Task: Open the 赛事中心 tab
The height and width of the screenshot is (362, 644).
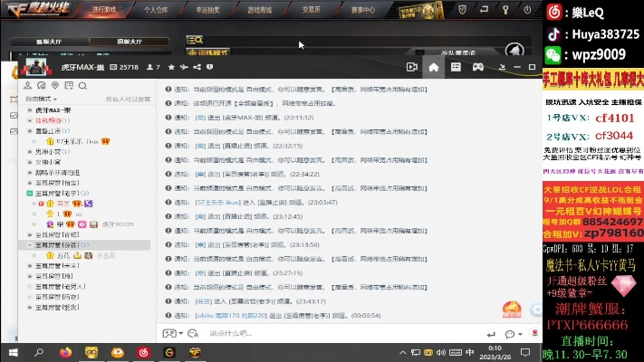Action: (x=363, y=10)
